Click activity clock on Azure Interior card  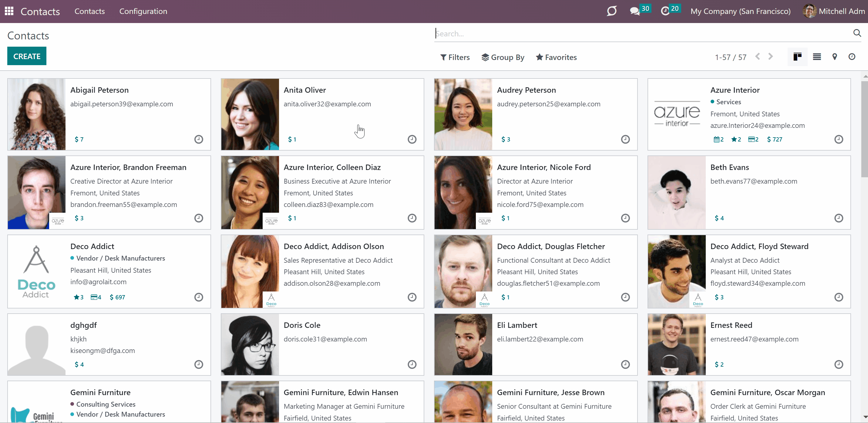[839, 139]
